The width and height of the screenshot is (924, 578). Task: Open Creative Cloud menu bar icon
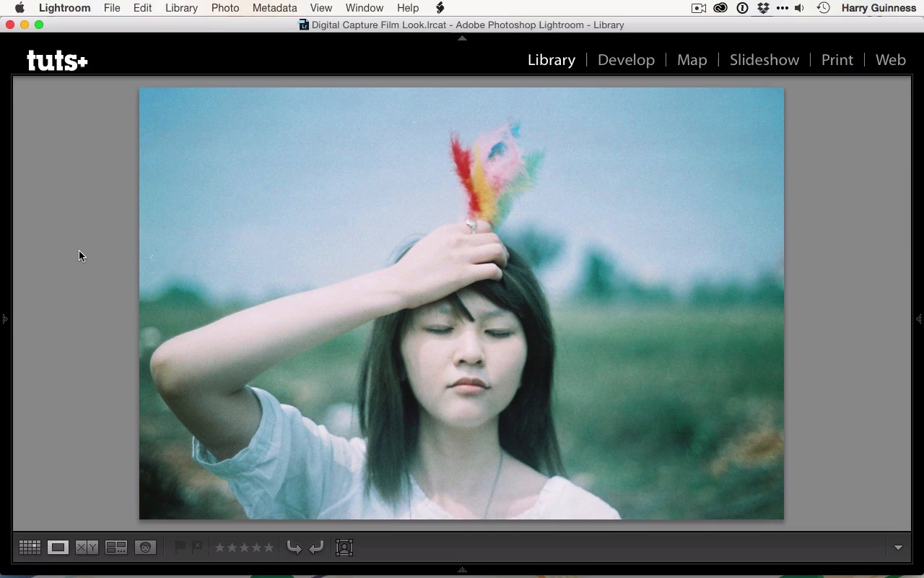coord(720,8)
